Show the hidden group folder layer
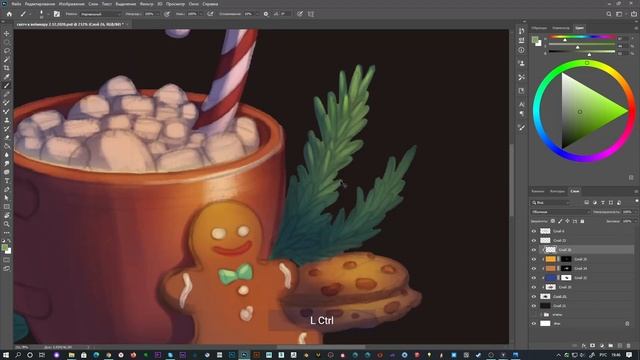The image size is (640, 360). pos(533,315)
